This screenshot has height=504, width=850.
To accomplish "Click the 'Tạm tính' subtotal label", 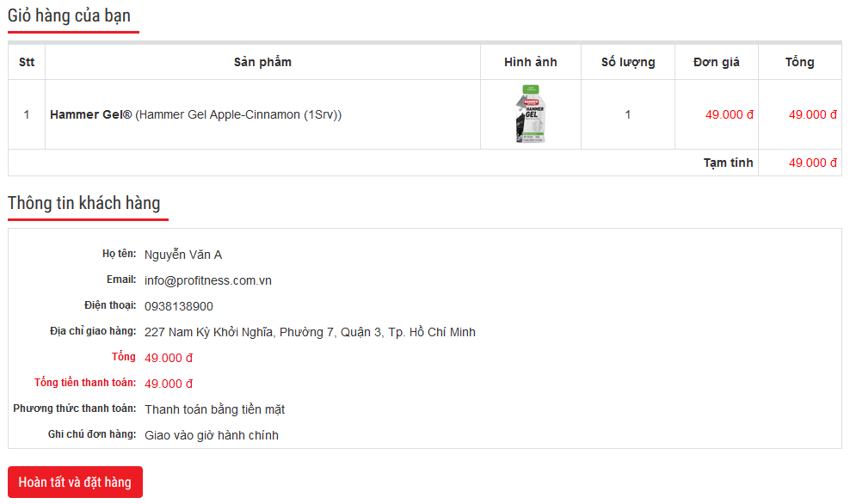I will (728, 163).
